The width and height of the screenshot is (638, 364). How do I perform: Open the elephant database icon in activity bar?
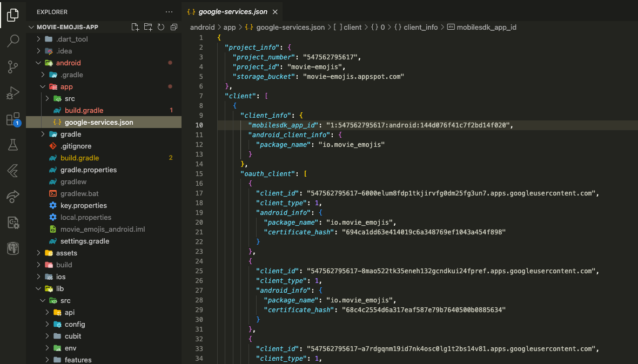[x=12, y=248]
